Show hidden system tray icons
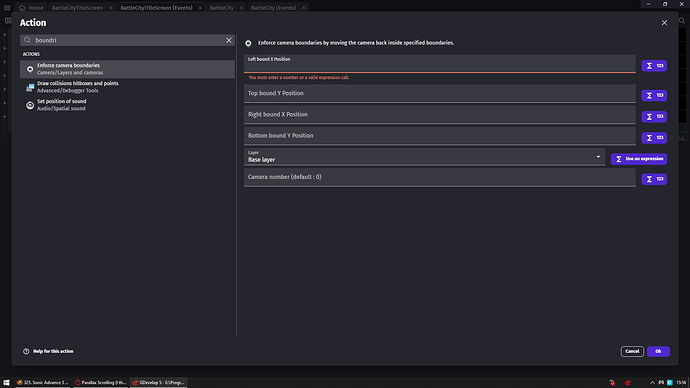The image size is (690, 388). click(652, 382)
